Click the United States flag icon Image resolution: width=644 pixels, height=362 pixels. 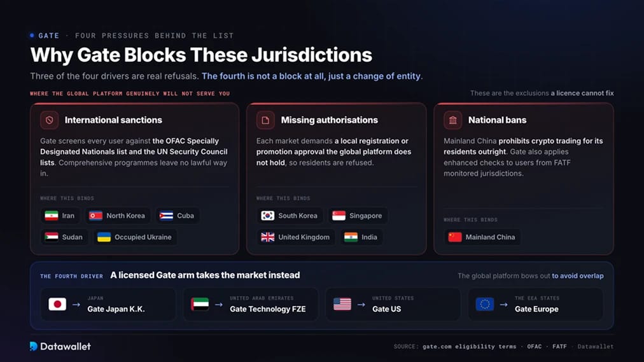342,304
